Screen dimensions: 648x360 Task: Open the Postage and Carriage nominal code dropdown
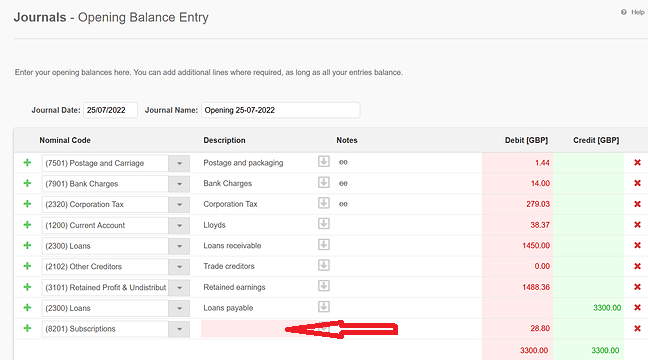(179, 163)
